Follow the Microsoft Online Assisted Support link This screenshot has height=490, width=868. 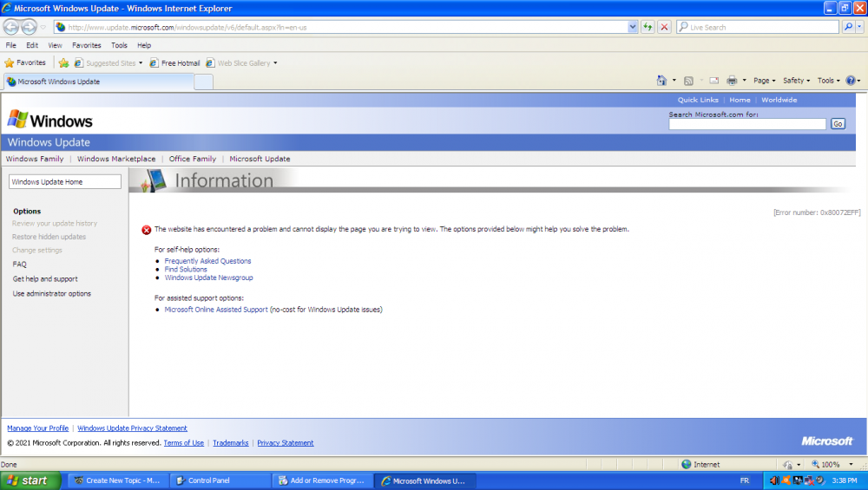216,310
